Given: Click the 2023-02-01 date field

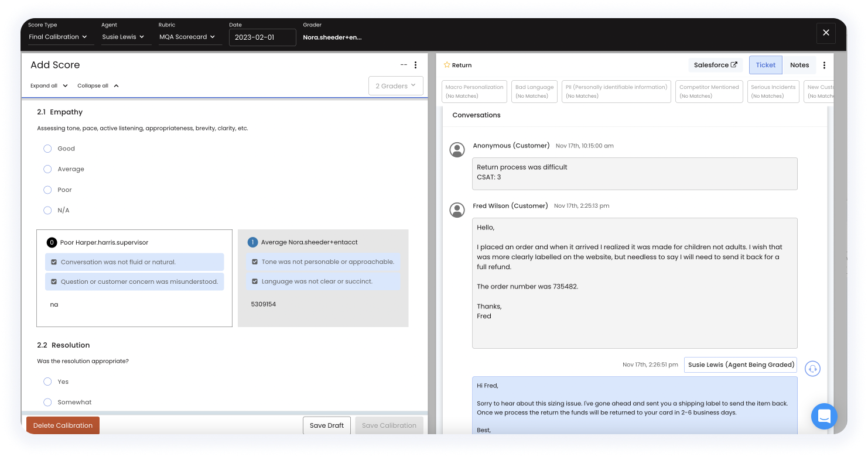Looking at the screenshot, I should 262,37.
